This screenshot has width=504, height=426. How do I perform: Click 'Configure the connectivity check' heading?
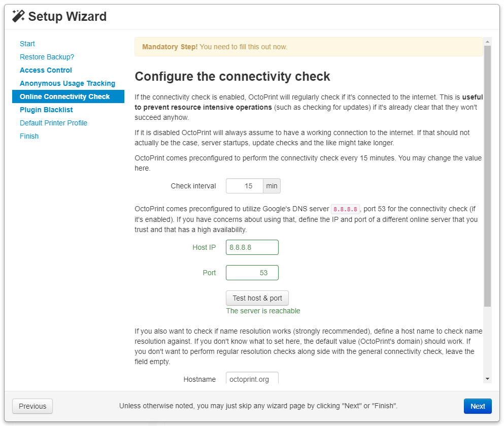(232, 77)
